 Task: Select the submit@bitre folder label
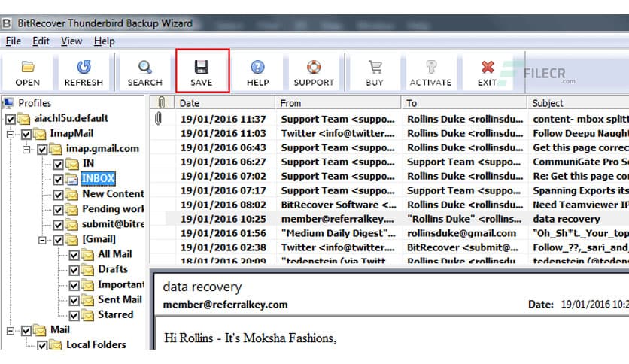[x=113, y=223]
